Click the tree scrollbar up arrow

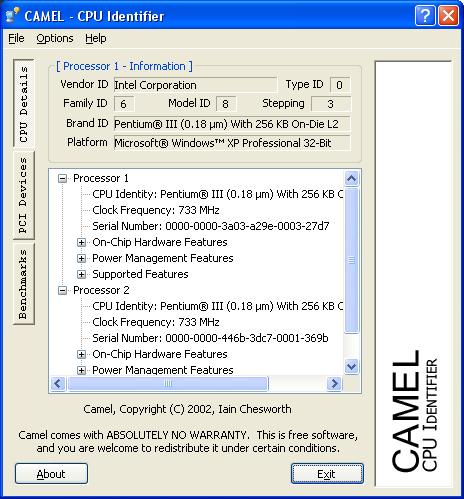(351, 179)
